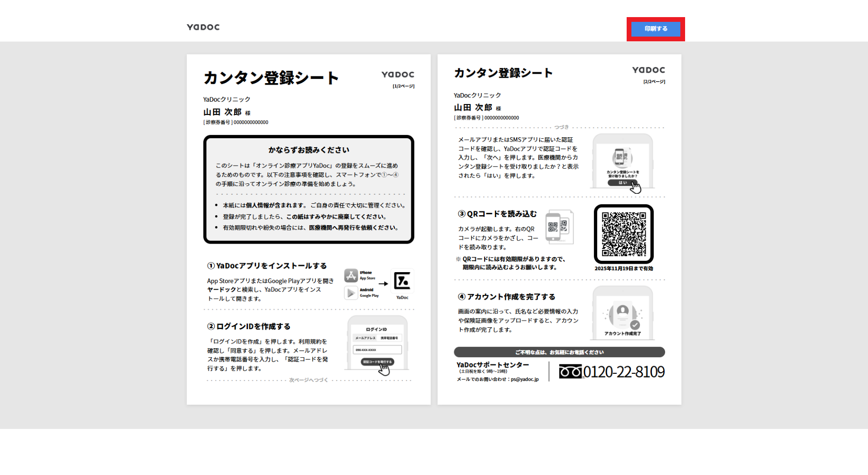868x475 pixels.
Task: Click the 診察券番号 line on page 2
Action: [x=486, y=118]
